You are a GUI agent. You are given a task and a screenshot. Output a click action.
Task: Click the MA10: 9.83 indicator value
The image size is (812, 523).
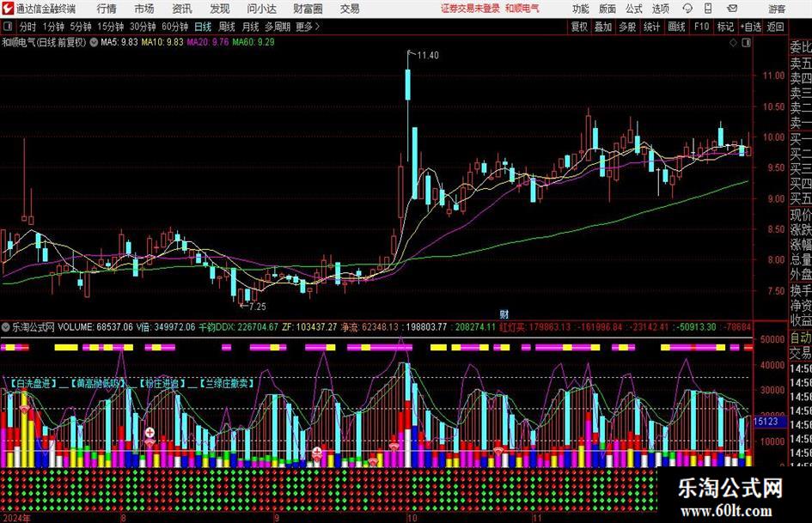click(162, 42)
